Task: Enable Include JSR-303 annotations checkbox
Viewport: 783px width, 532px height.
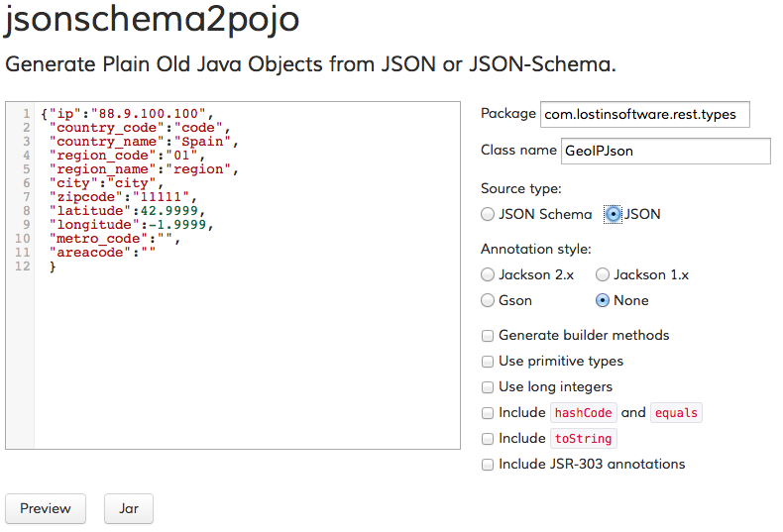Action: tap(488, 465)
